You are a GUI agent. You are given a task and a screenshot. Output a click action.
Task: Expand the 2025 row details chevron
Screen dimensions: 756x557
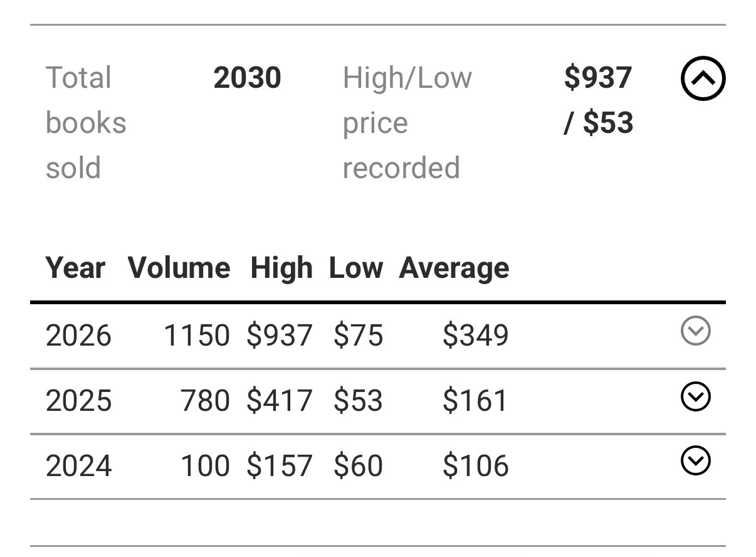tap(695, 396)
